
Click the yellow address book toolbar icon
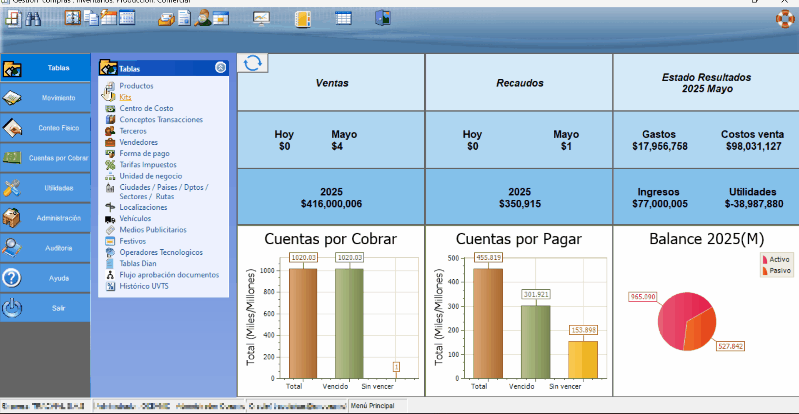pyautogui.click(x=302, y=18)
